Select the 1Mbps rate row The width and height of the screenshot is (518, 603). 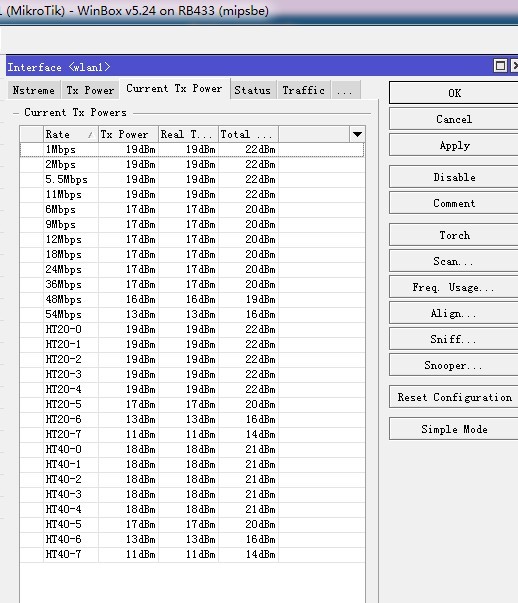192,149
